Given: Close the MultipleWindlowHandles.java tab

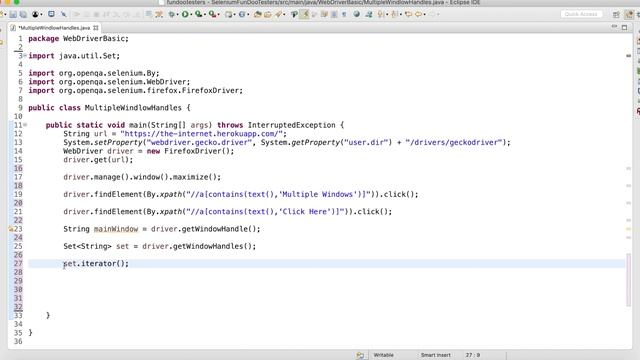Looking at the screenshot, I should point(96,28).
